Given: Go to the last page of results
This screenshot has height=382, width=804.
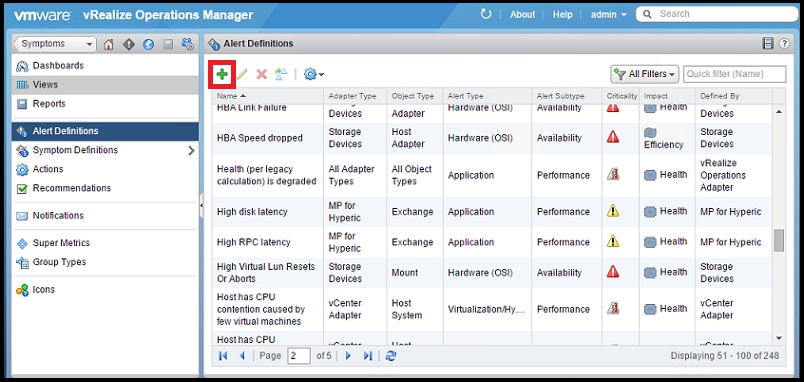Looking at the screenshot, I should (x=368, y=356).
